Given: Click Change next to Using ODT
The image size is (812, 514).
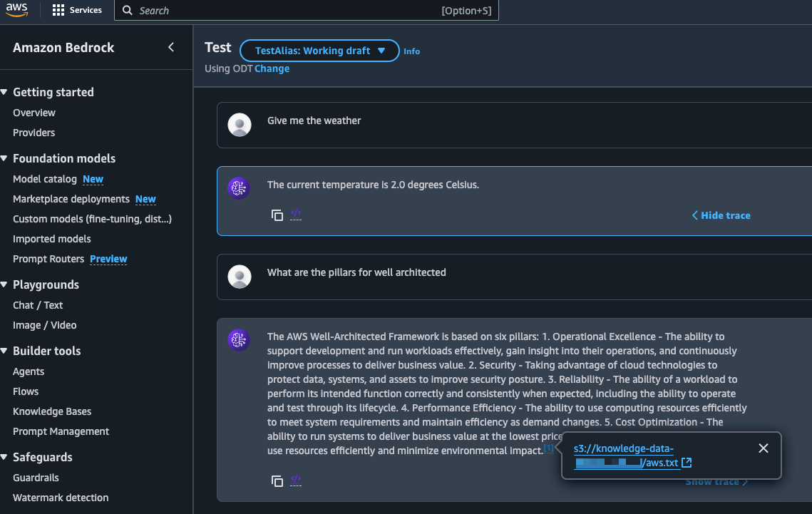Looking at the screenshot, I should click(272, 68).
